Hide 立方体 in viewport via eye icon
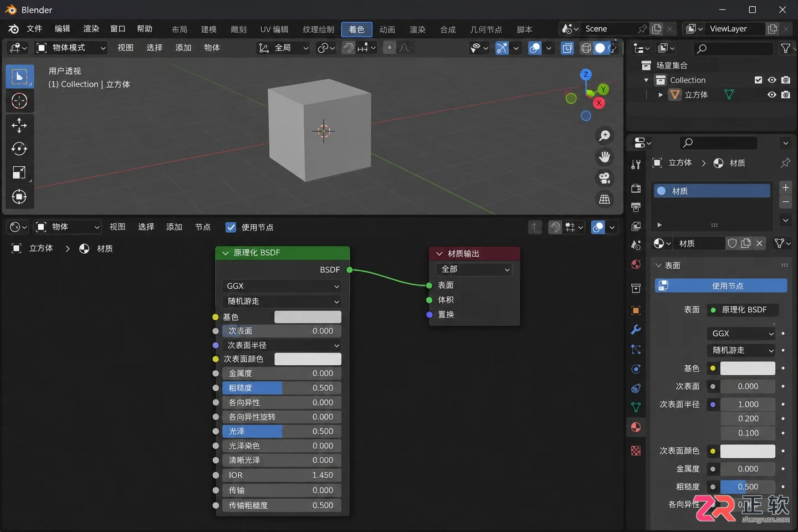This screenshot has width=798, height=532. coord(771,95)
